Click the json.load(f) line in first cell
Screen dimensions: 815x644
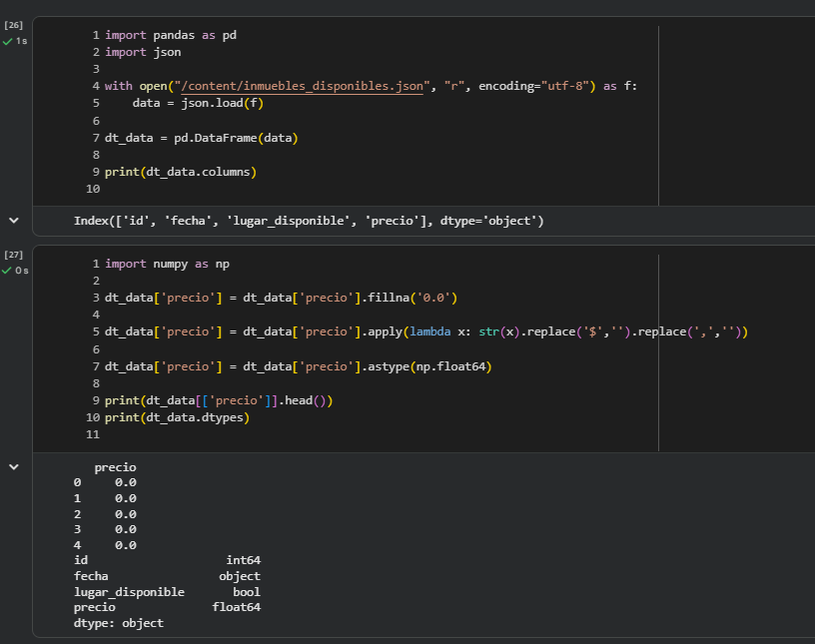[x=198, y=103]
